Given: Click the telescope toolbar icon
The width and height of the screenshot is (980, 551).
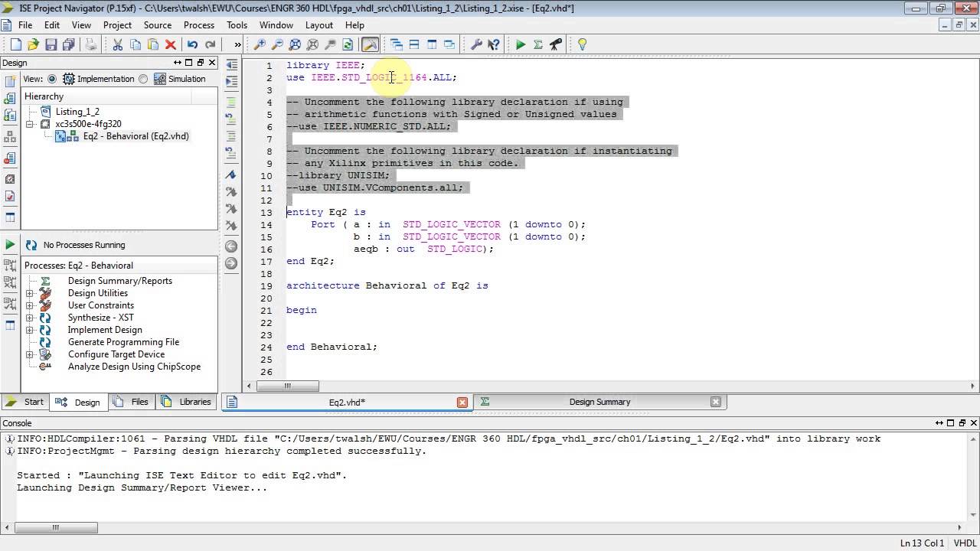Looking at the screenshot, I should click(x=556, y=45).
